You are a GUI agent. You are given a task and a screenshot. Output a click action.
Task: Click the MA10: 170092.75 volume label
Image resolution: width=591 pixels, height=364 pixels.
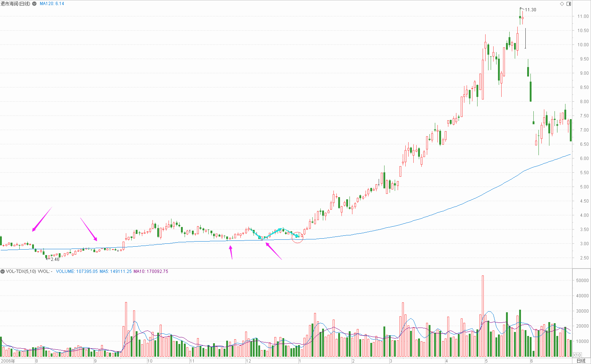click(151, 271)
